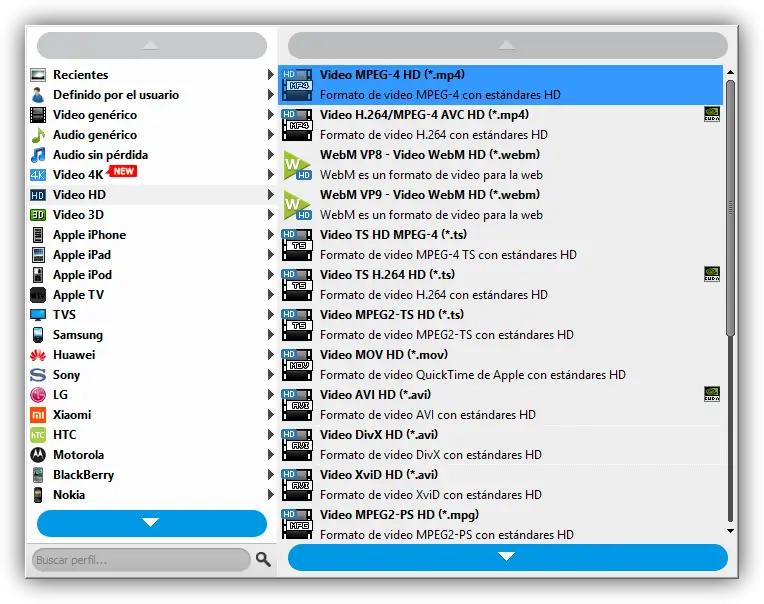Select Video H.264/MPEG-4 AVC HD (*.mp4)
The width and height of the screenshot is (764, 604).
pyautogui.click(x=500, y=125)
